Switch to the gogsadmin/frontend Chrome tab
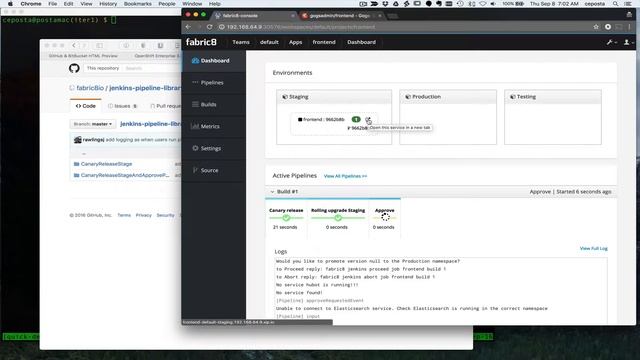The image size is (640, 360). [x=340, y=16]
